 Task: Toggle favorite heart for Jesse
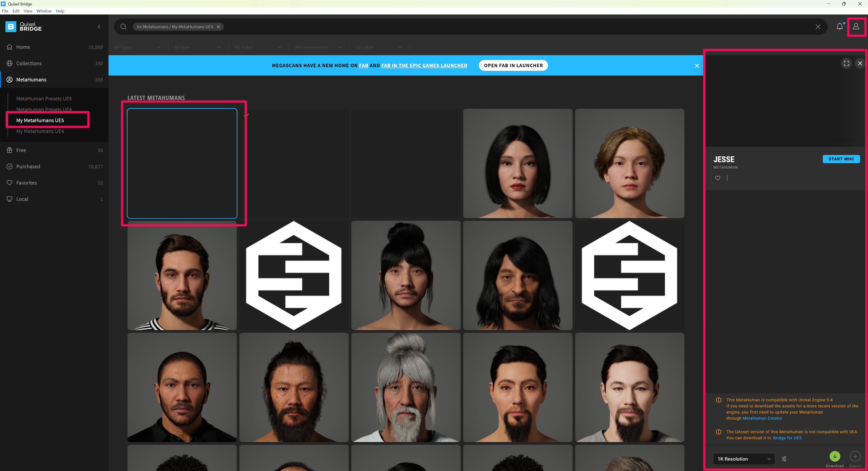tap(718, 178)
